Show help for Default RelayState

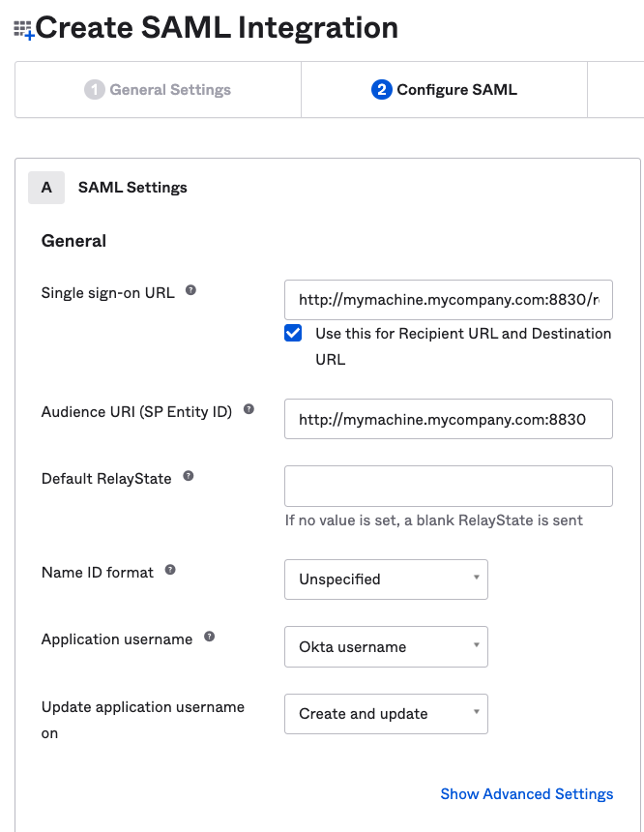pos(189,476)
